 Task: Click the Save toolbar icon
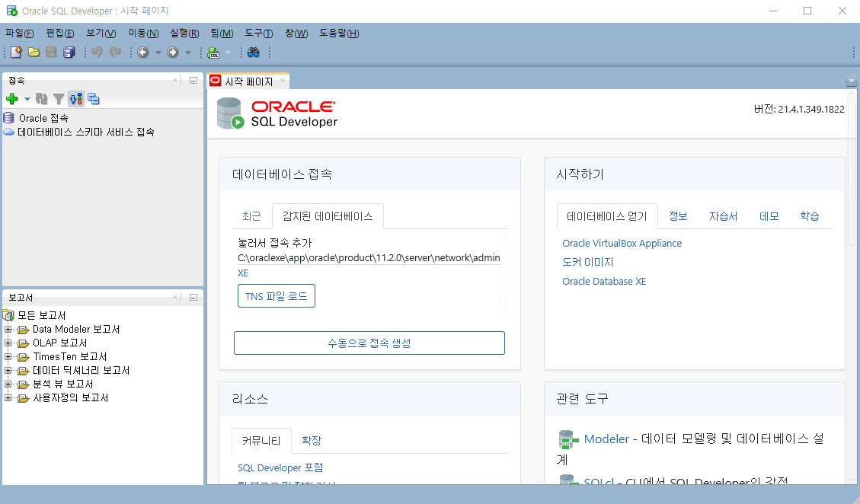52,52
